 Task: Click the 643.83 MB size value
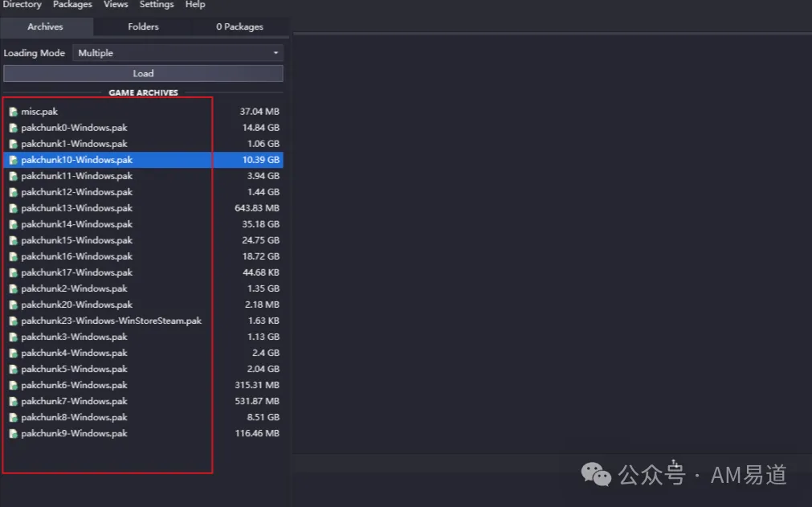[257, 208]
